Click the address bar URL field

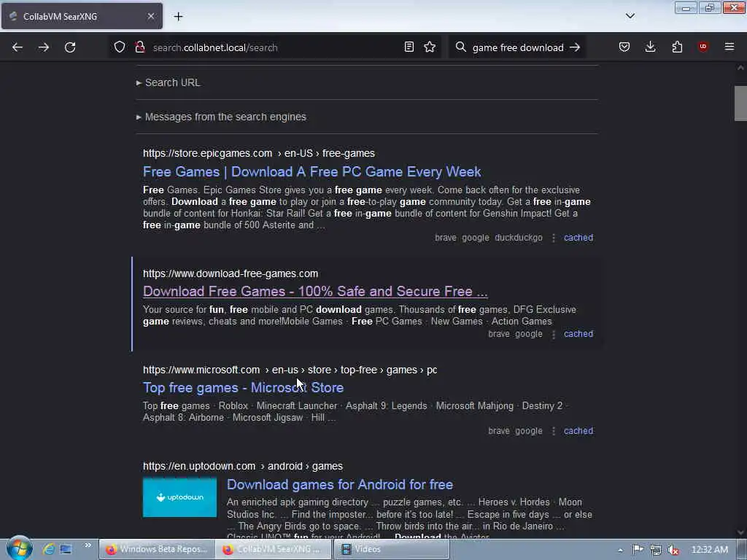pos(274,47)
